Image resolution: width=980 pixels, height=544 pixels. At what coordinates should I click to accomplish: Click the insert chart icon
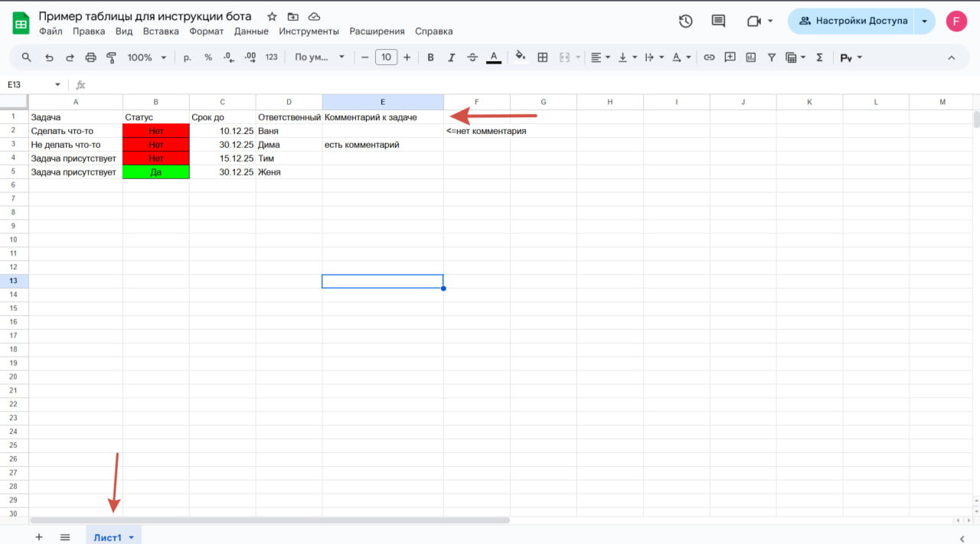click(x=751, y=57)
